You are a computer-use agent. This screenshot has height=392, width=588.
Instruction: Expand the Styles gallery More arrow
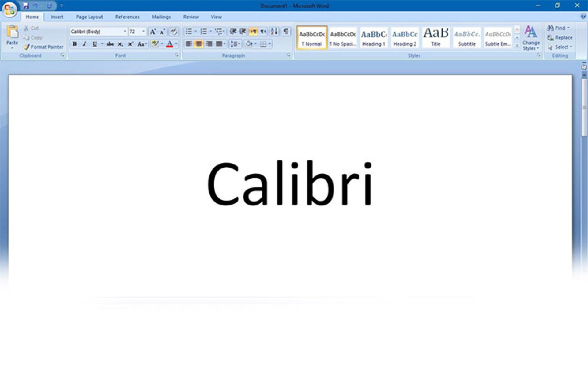(517, 46)
